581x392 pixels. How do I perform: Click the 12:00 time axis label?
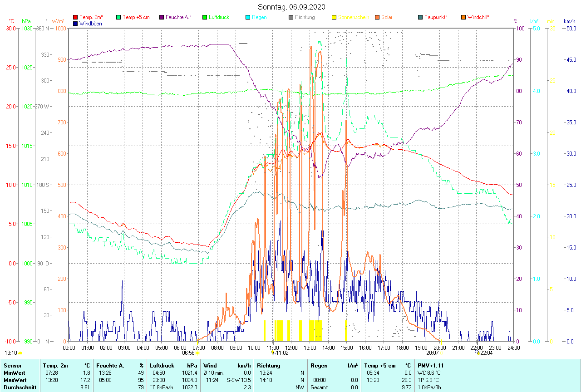coord(291,348)
